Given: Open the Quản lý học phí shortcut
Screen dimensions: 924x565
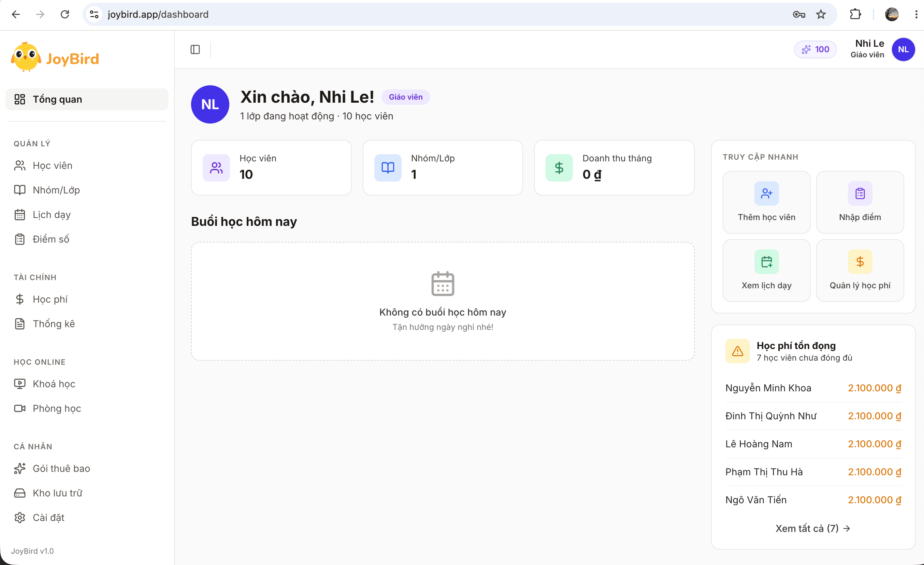Looking at the screenshot, I should click(x=860, y=270).
